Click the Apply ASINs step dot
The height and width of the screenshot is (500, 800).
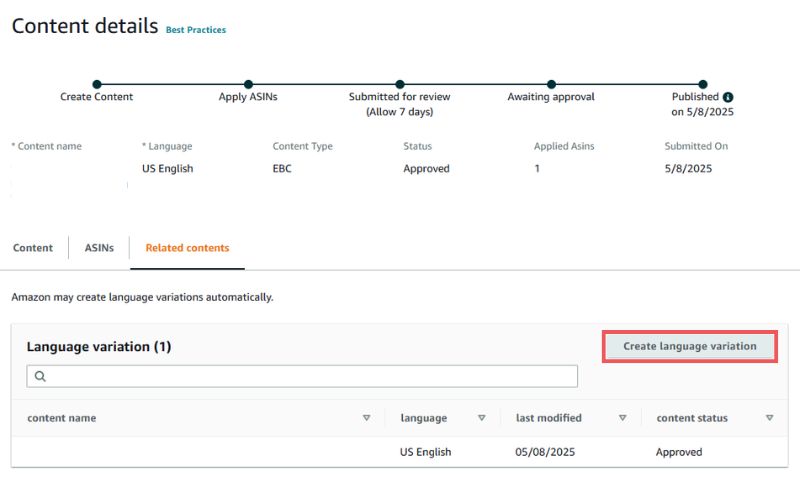click(248, 84)
